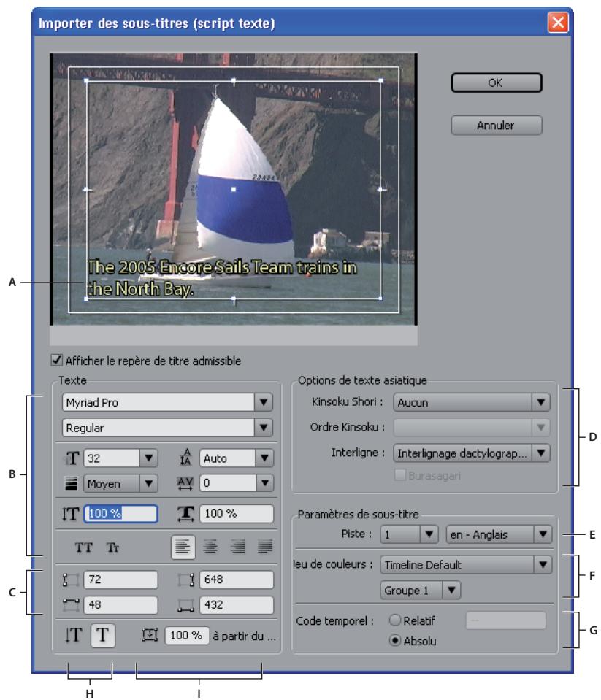
Task: Apply small caps with the Tr icon
Action: pos(114,547)
